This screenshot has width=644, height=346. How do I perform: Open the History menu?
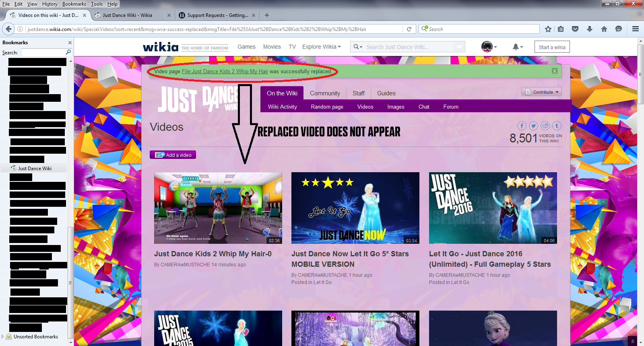pos(50,4)
